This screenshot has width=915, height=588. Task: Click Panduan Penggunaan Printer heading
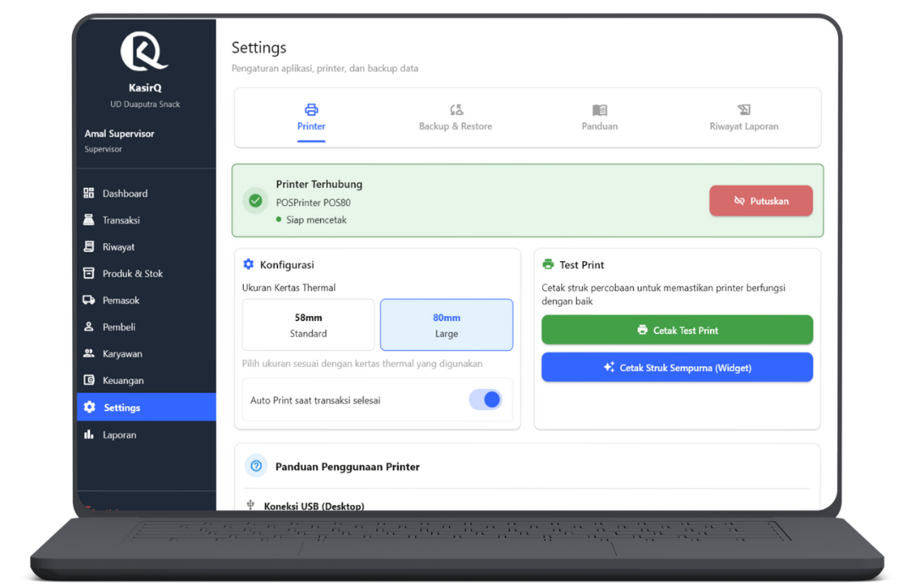(x=347, y=467)
